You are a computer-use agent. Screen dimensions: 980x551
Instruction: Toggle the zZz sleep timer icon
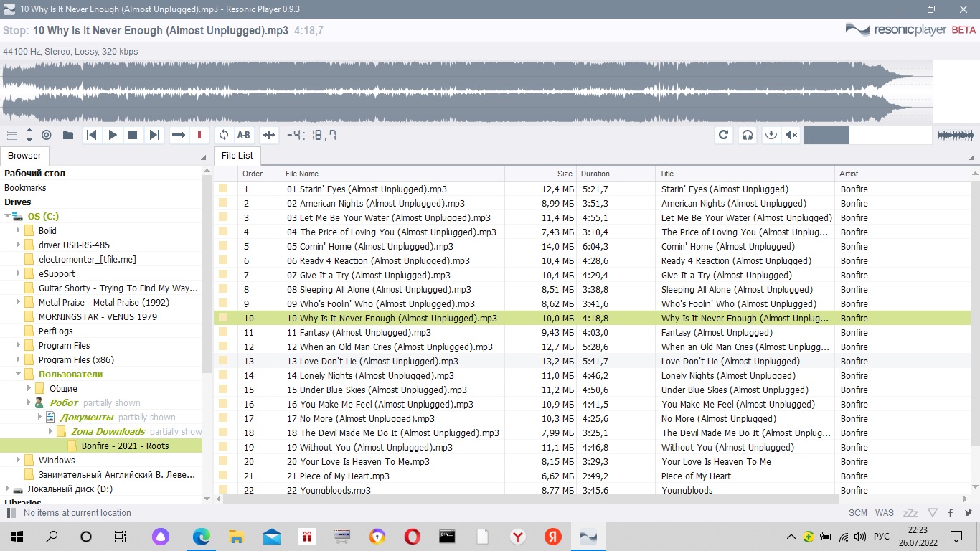910,513
